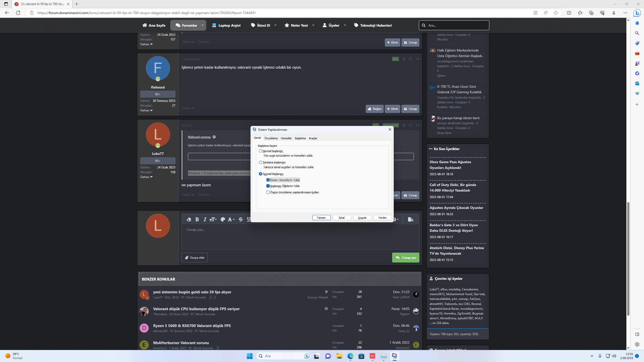Open Teknoloji Haberleri navigation item
644x362 pixels.
point(373,25)
